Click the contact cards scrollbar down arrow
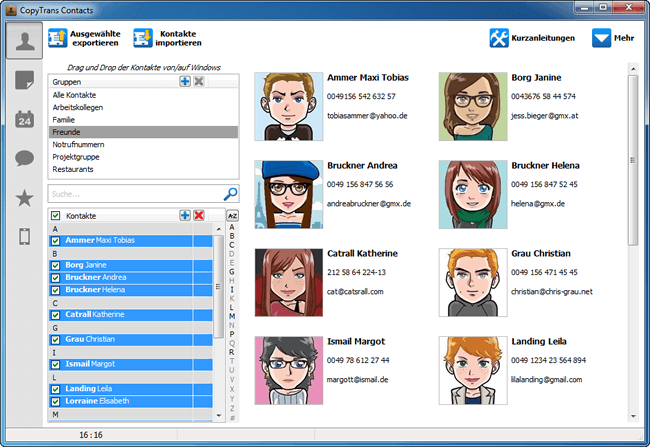The width and height of the screenshot is (650, 447). point(633,416)
